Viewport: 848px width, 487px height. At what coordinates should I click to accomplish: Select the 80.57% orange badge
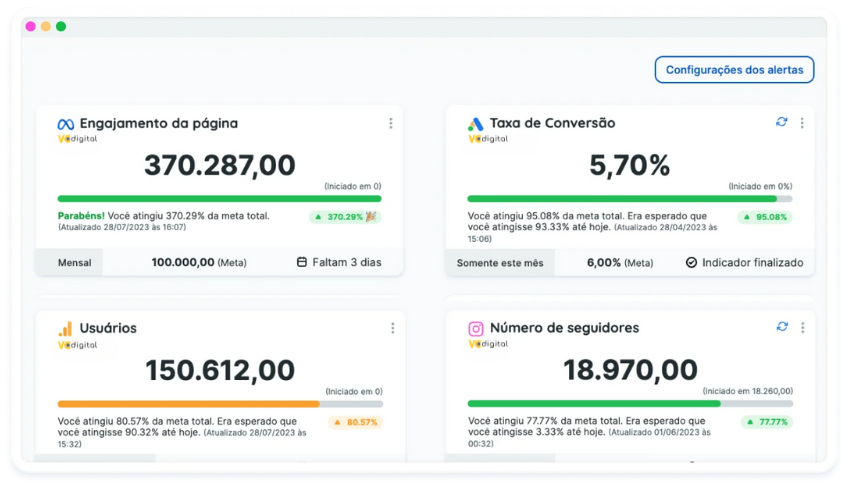(x=355, y=422)
